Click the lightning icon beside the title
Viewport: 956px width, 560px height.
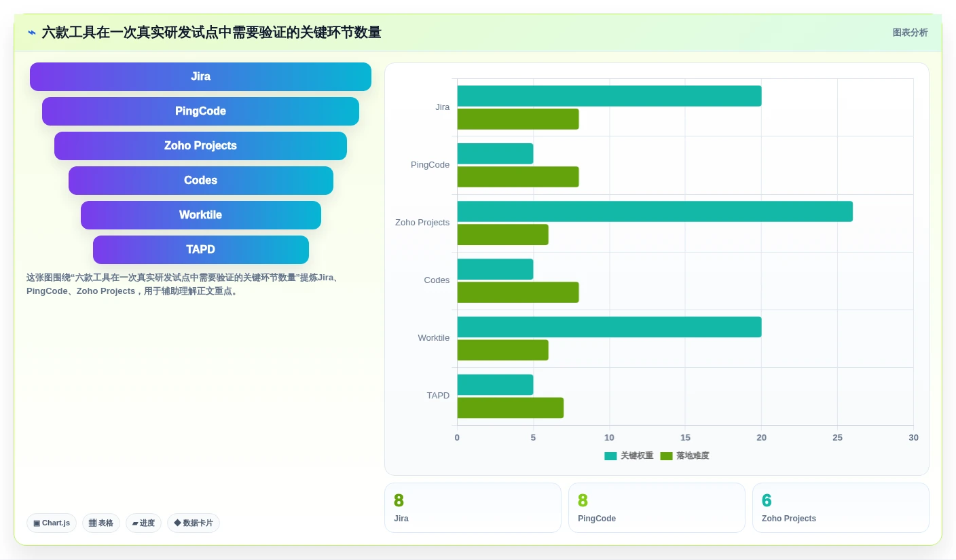point(32,33)
